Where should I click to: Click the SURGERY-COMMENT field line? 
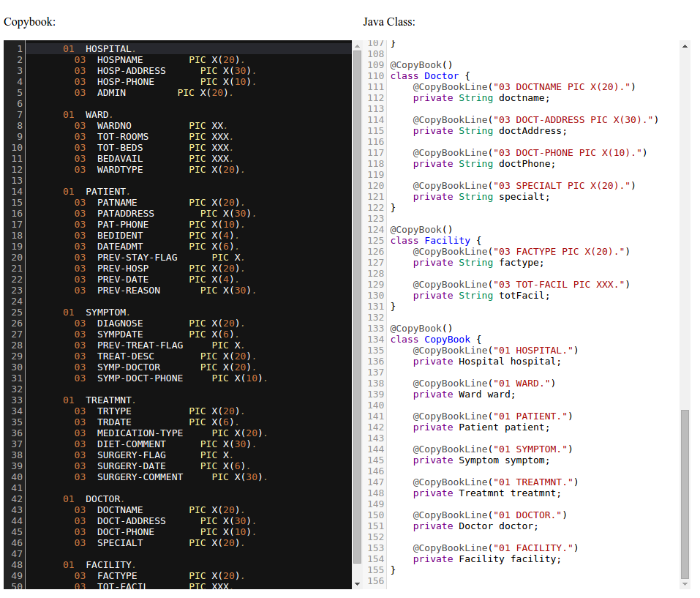(171, 477)
